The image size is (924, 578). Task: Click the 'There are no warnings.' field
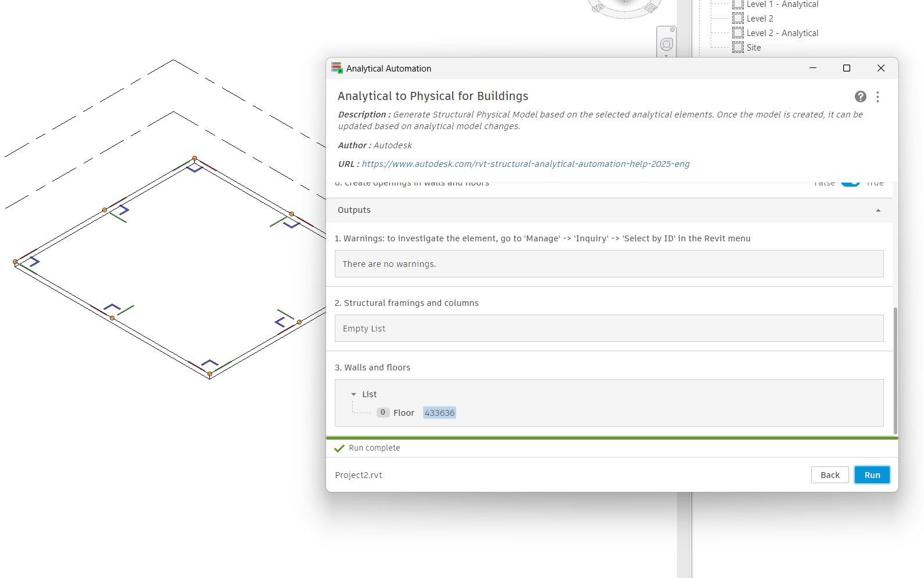point(609,264)
